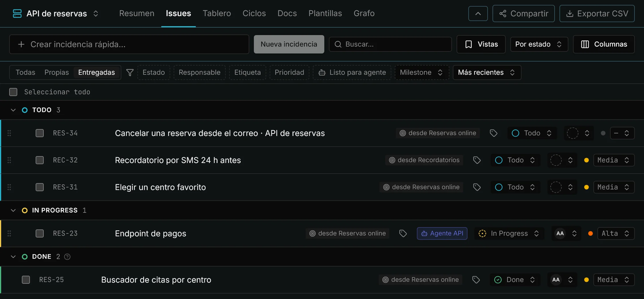This screenshot has width=644, height=299.
Task: Check the RES-25 issue checkbox
Action: click(x=26, y=280)
